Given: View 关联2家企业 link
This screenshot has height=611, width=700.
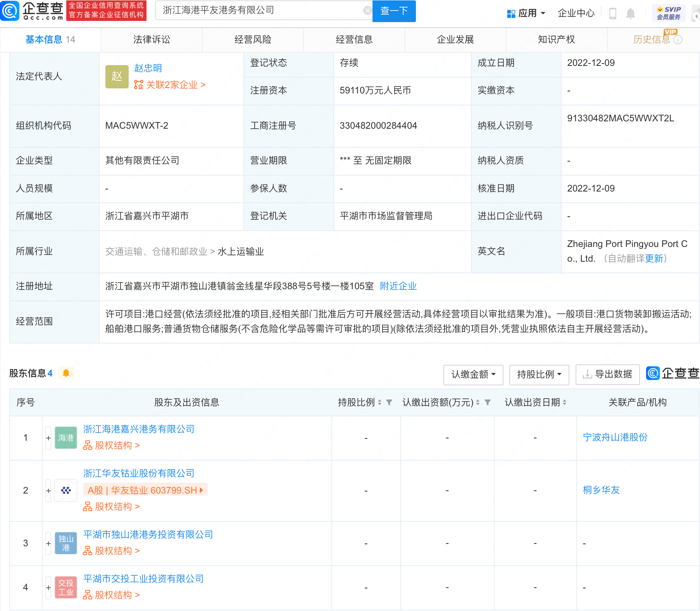Looking at the screenshot, I should click(x=170, y=85).
